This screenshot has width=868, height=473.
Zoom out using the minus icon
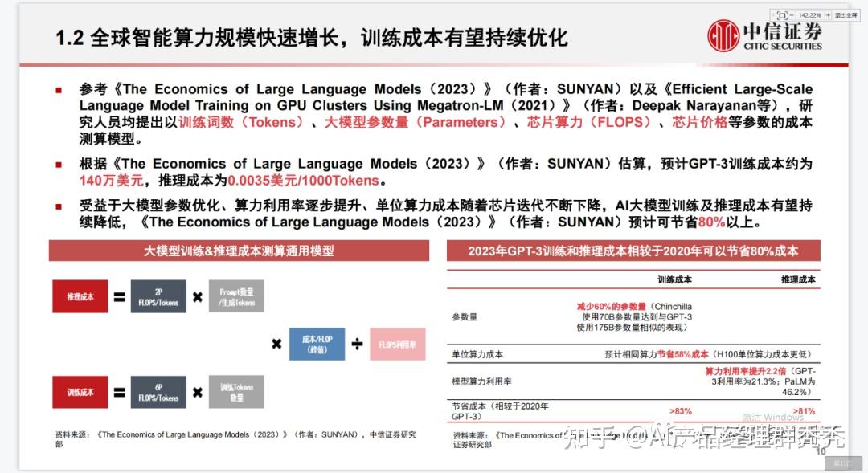[792, 14]
